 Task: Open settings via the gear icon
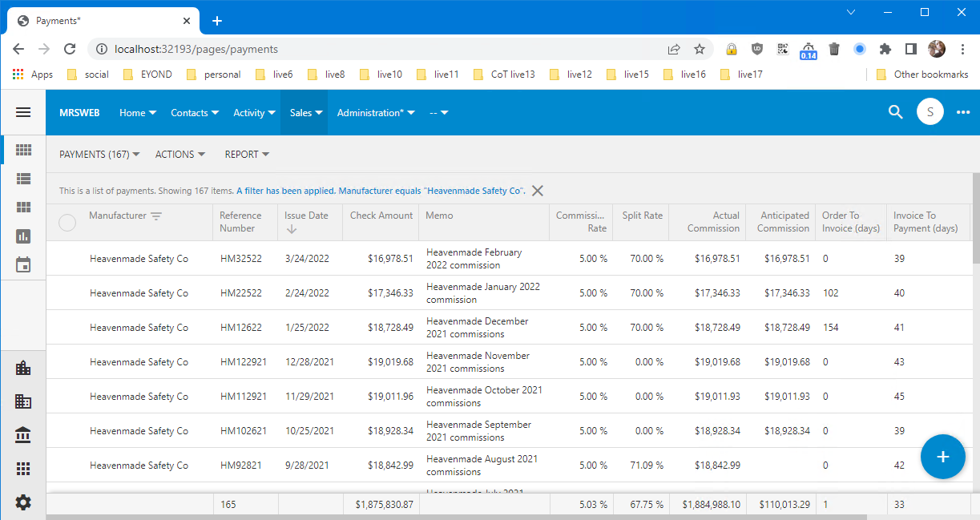pos(23,502)
